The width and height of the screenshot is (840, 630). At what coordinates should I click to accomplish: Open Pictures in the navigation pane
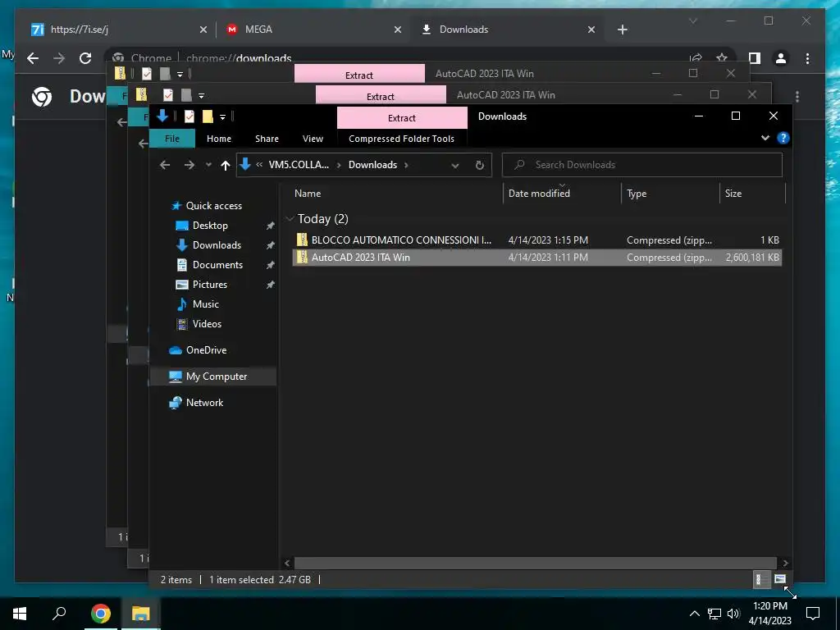click(209, 285)
